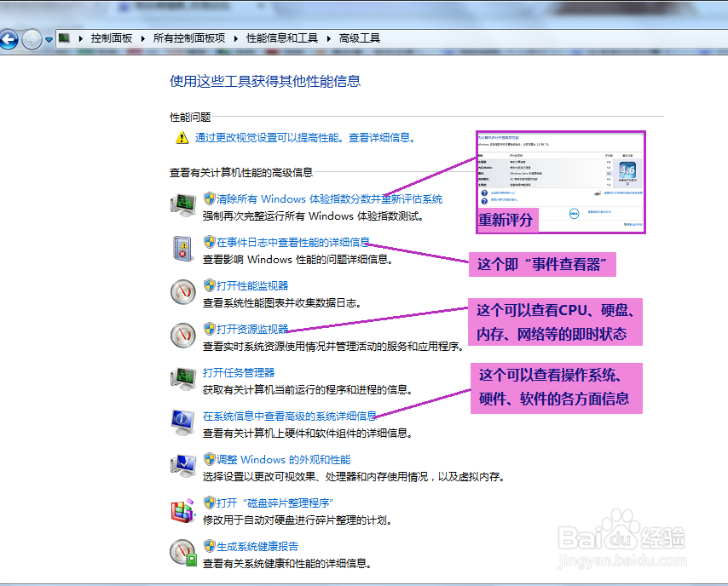This screenshot has height=586, width=728.
Task: Click the back navigation arrow
Action: [x=9, y=39]
